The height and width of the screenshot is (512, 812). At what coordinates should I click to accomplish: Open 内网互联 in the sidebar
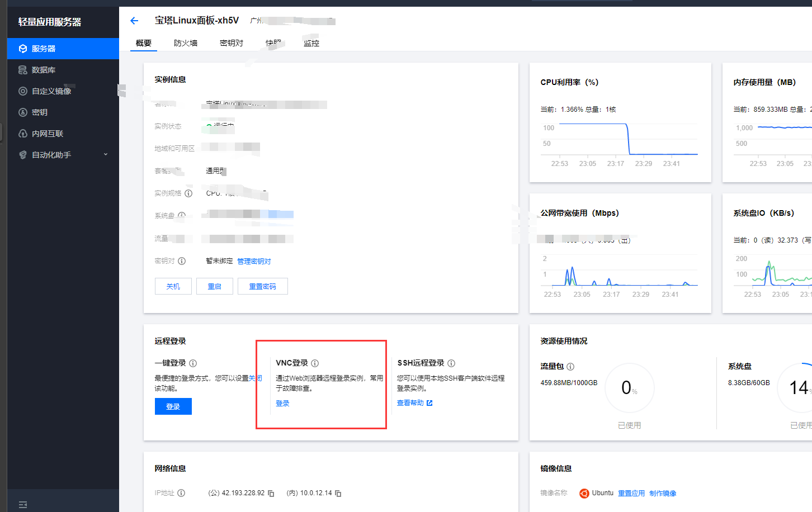pos(63,134)
